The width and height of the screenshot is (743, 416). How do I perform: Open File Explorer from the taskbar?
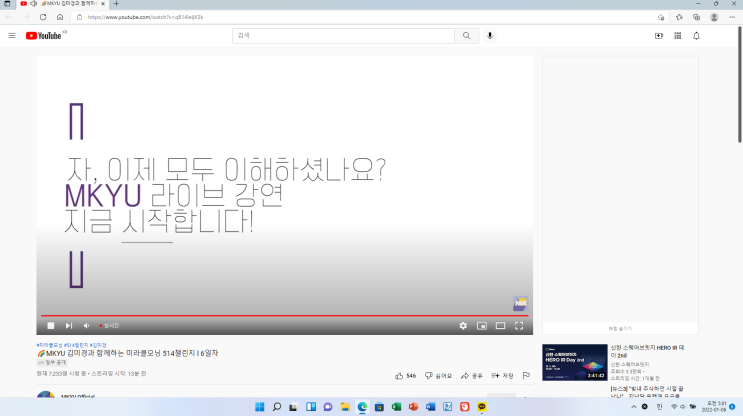tap(345, 407)
